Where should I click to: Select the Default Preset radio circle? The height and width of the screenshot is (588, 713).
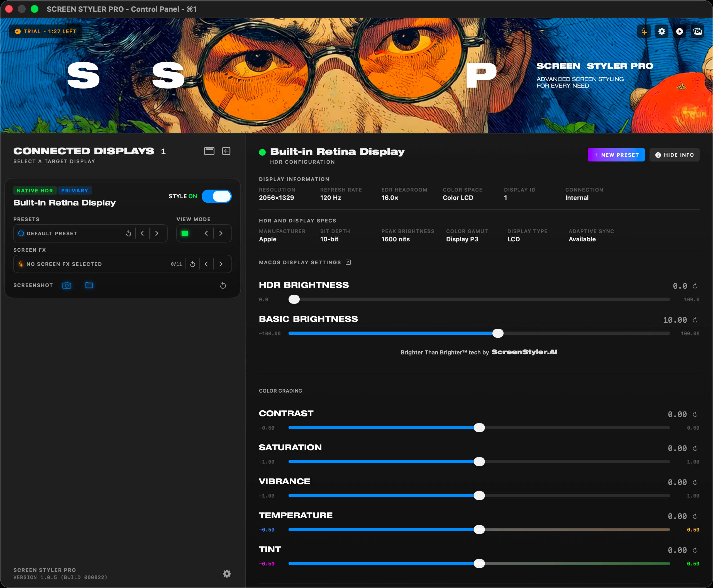point(21,233)
